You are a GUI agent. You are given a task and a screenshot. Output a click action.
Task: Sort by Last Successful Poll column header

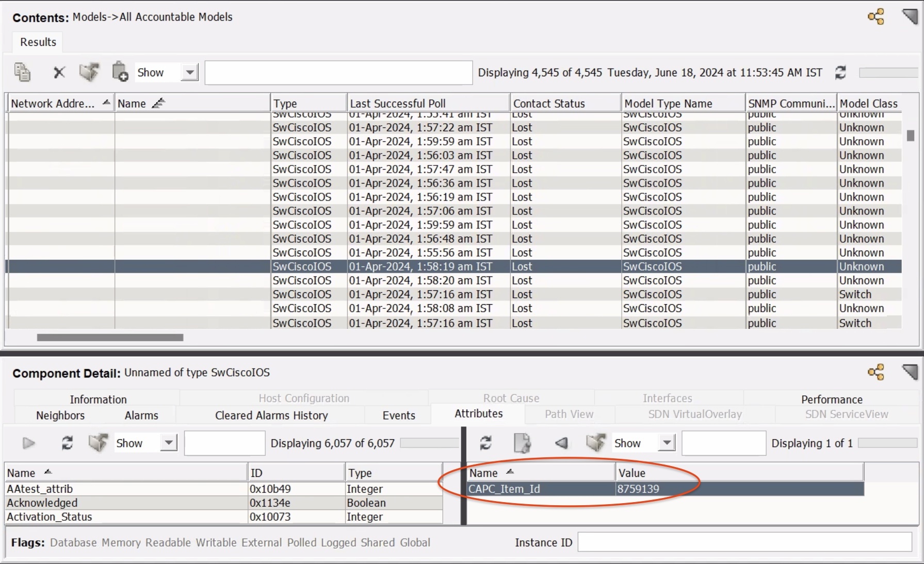[397, 104]
